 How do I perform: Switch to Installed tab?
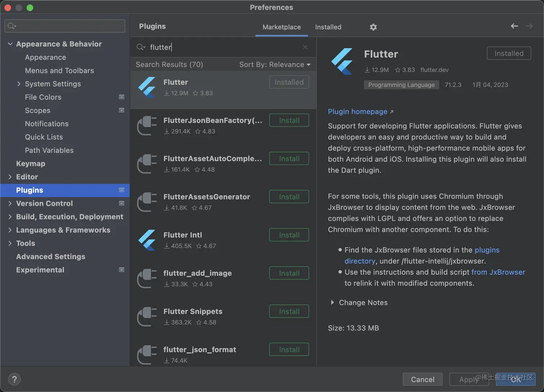click(x=328, y=27)
